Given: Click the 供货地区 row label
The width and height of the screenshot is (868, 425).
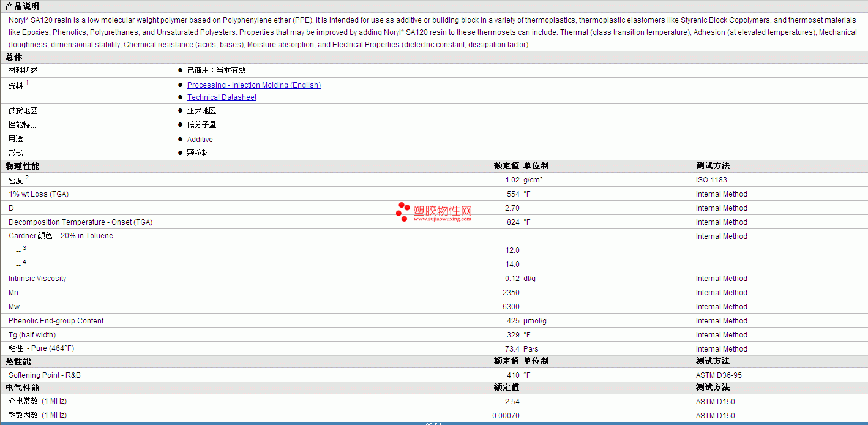Looking at the screenshot, I should pos(23,111).
